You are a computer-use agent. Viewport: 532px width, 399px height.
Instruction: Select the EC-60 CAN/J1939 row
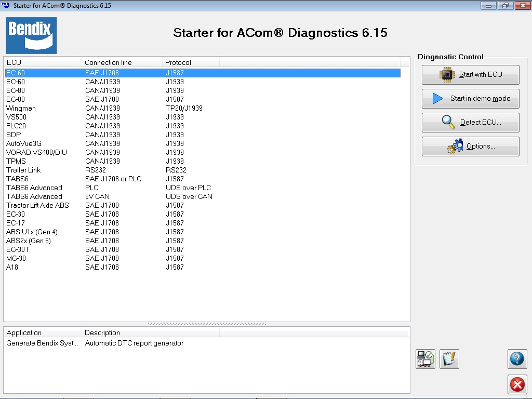(203, 82)
